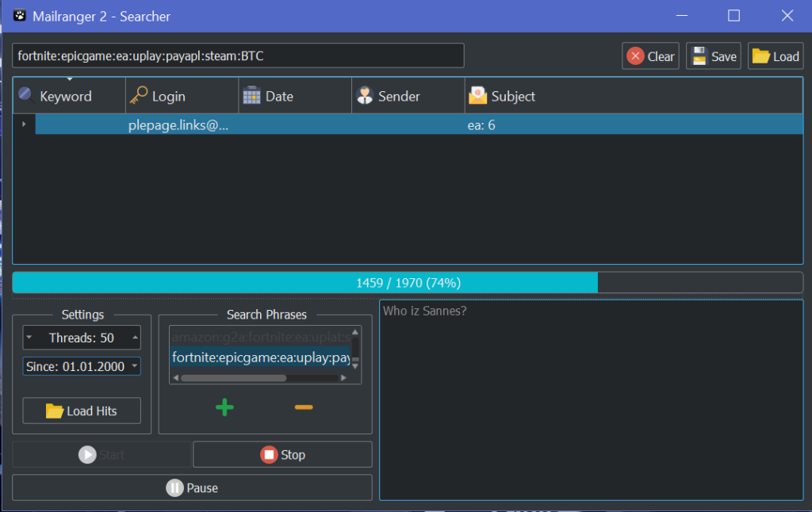Image resolution: width=812 pixels, height=512 pixels.
Task: Open Load Hits folder button
Action: (82, 411)
